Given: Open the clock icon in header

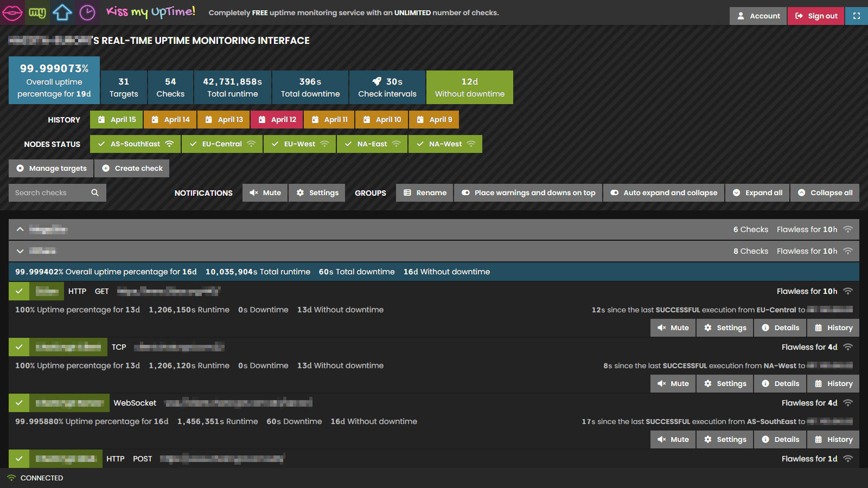Looking at the screenshot, I should (x=87, y=12).
